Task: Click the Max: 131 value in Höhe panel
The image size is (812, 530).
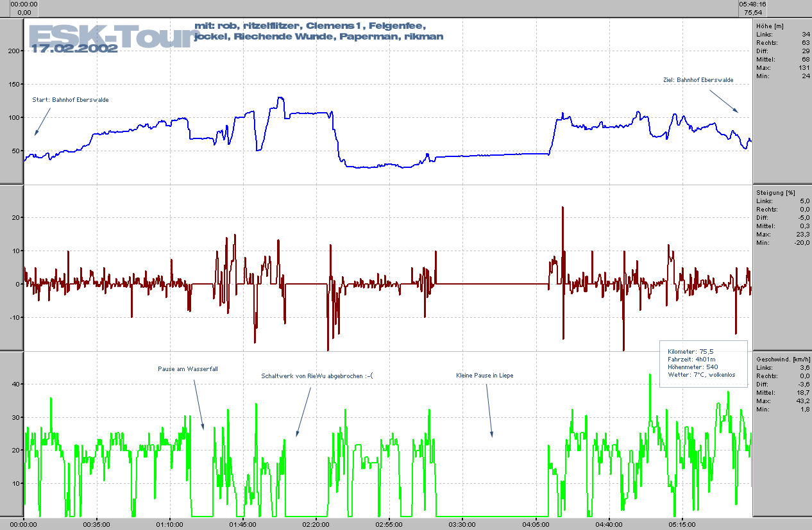Action: tap(783, 67)
